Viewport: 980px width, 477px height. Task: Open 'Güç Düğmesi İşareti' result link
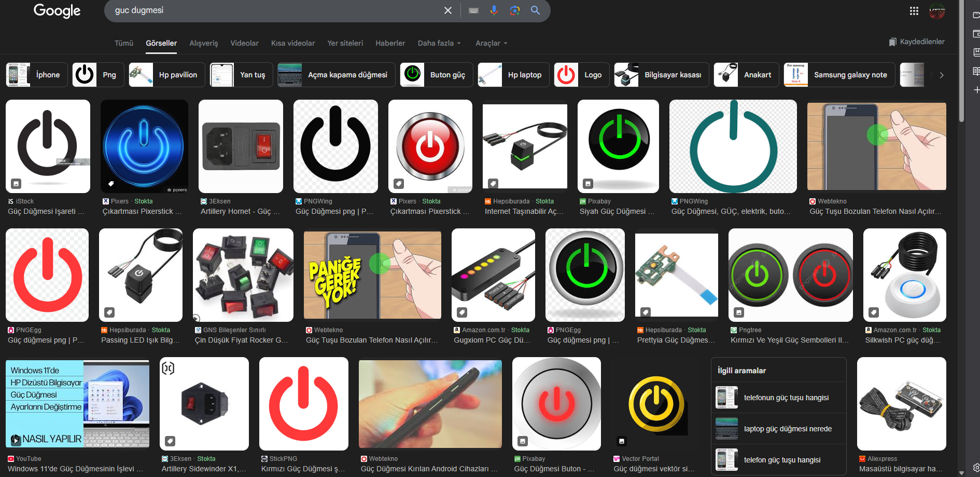coord(46,211)
